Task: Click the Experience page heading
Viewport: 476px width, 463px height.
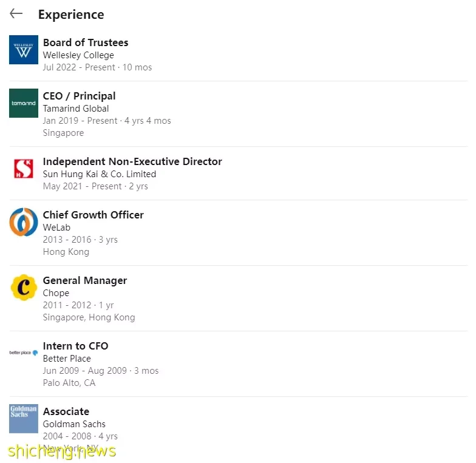Action: pyautogui.click(x=71, y=15)
